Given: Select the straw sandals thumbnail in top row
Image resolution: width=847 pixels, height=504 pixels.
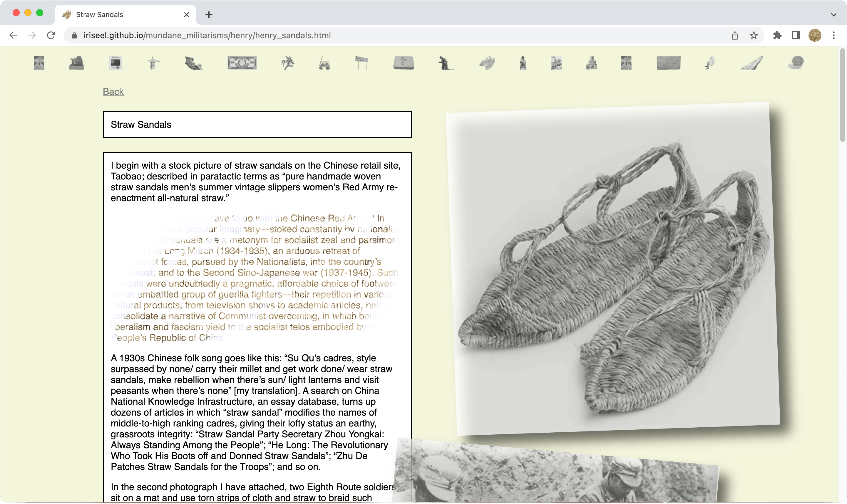Looking at the screenshot, I should pyautogui.click(x=487, y=63).
